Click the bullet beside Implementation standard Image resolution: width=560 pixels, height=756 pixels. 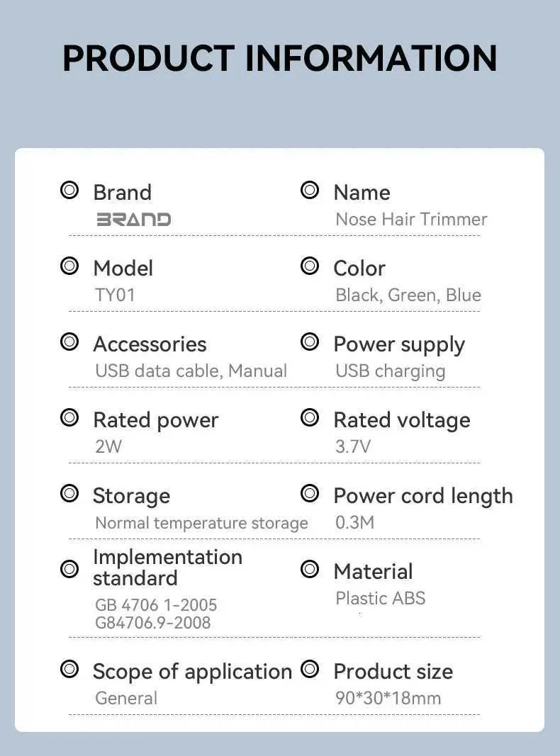[69, 568]
